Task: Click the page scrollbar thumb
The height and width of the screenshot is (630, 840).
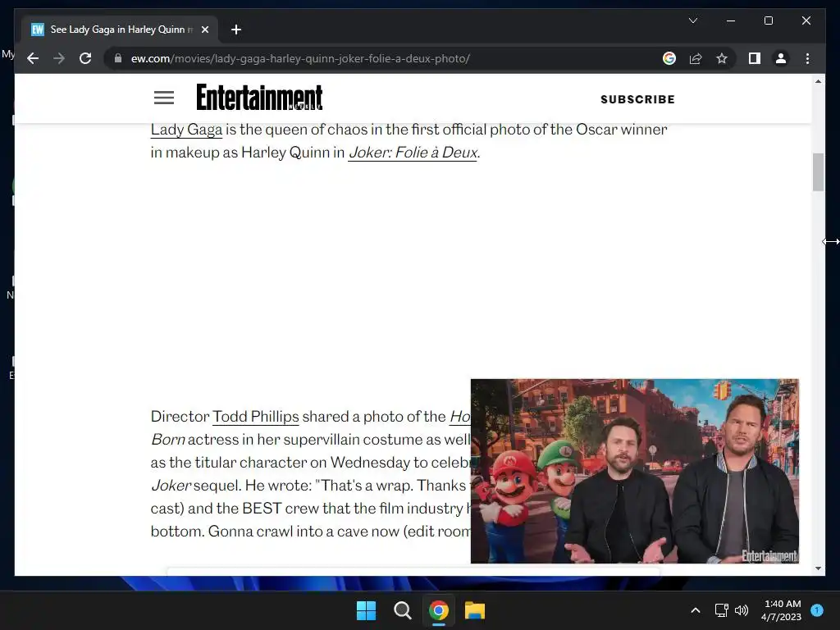Action: pyautogui.click(x=818, y=172)
